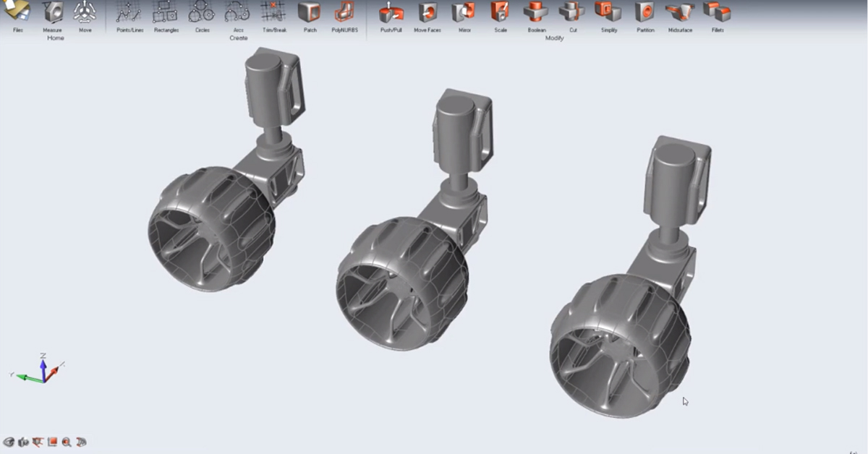Choose the Points/Lines sketch tool

coord(129,12)
